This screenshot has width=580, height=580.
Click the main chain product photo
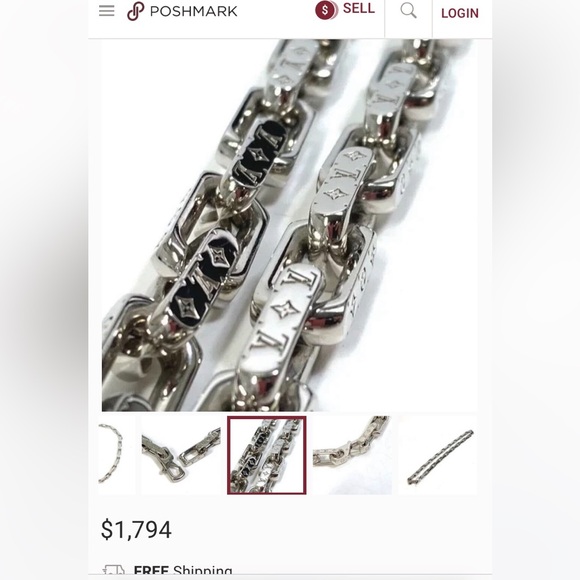tap(289, 225)
